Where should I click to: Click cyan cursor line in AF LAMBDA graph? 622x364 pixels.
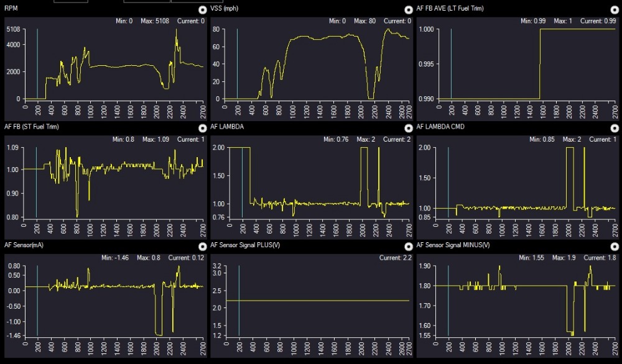pyautogui.click(x=242, y=180)
